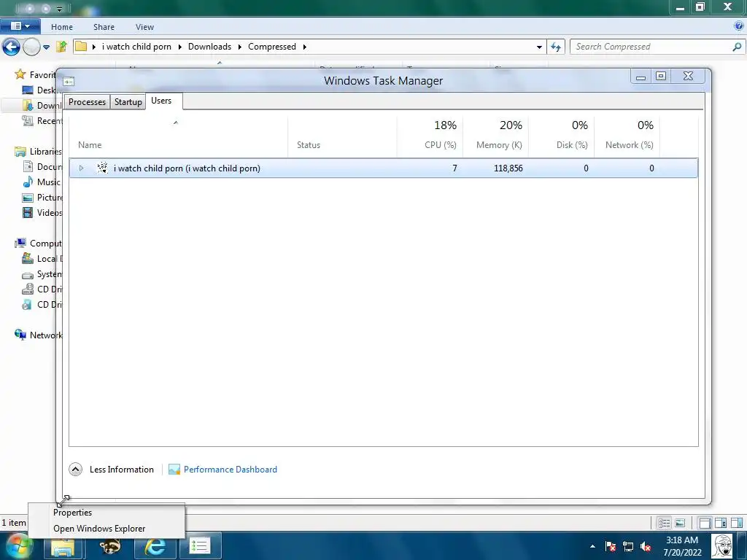
Task: Click the folder icon in the address bar
Action: pos(81,46)
